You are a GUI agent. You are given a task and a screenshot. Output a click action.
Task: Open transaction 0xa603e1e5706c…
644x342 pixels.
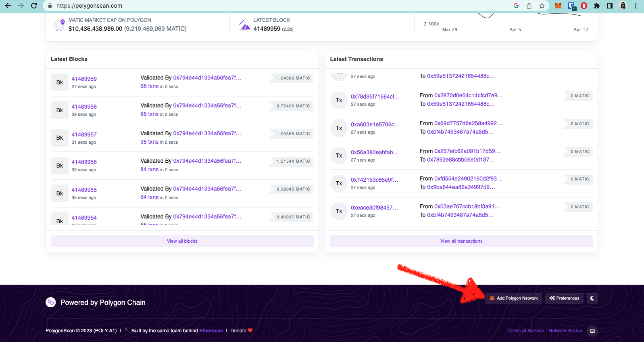[x=375, y=124]
